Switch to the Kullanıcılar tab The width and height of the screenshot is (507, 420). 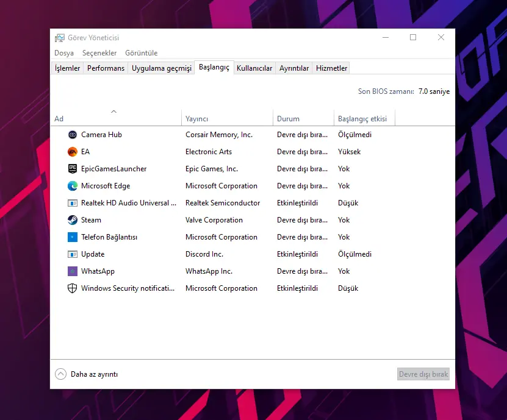[254, 68]
